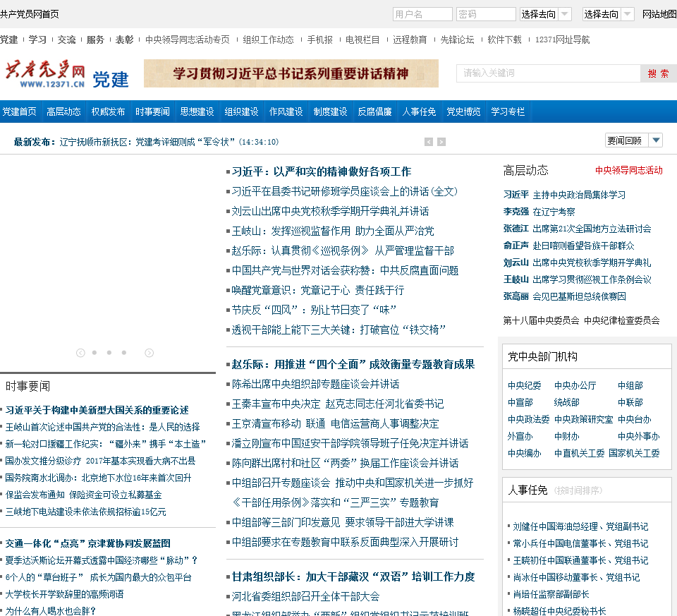Image resolution: width=677 pixels, height=616 pixels.
Task: Open the first 选择去向 dropdown
Action: (545, 14)
